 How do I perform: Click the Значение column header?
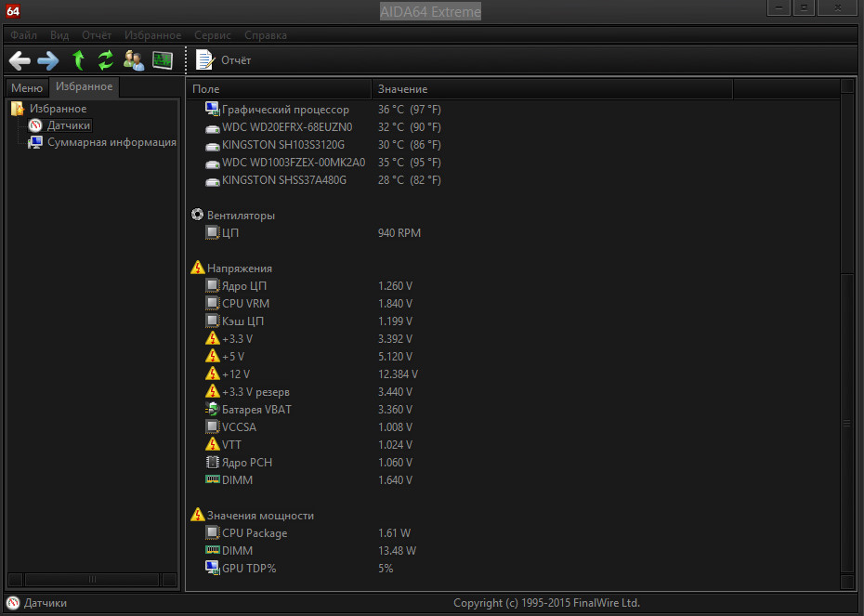click(x=552, y=88)
